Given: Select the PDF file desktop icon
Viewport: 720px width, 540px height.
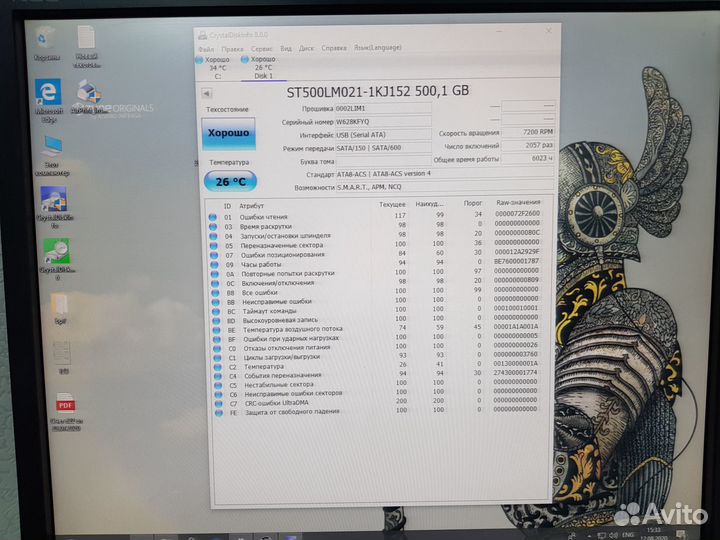Looking at the screenshot, I should coord(65,407).
